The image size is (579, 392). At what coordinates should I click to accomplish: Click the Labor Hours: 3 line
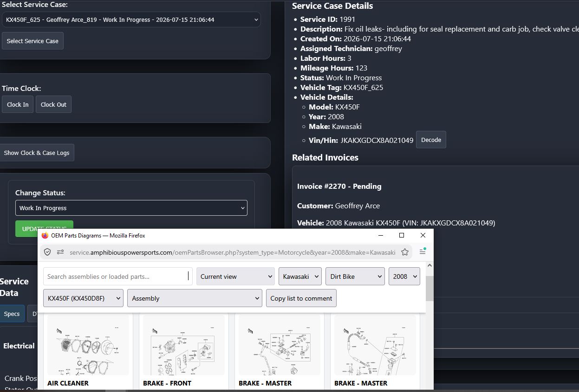326,58
